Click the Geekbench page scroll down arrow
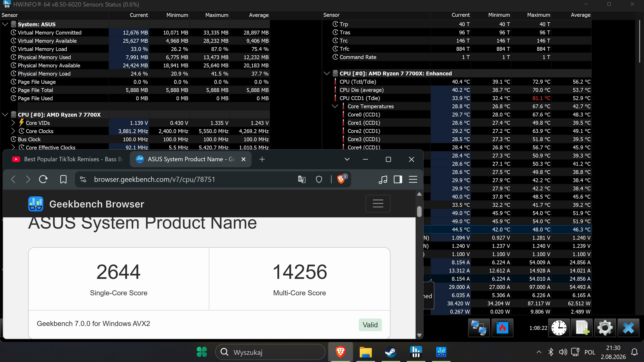This screenshot has height=362, width=644. [419, 335]
